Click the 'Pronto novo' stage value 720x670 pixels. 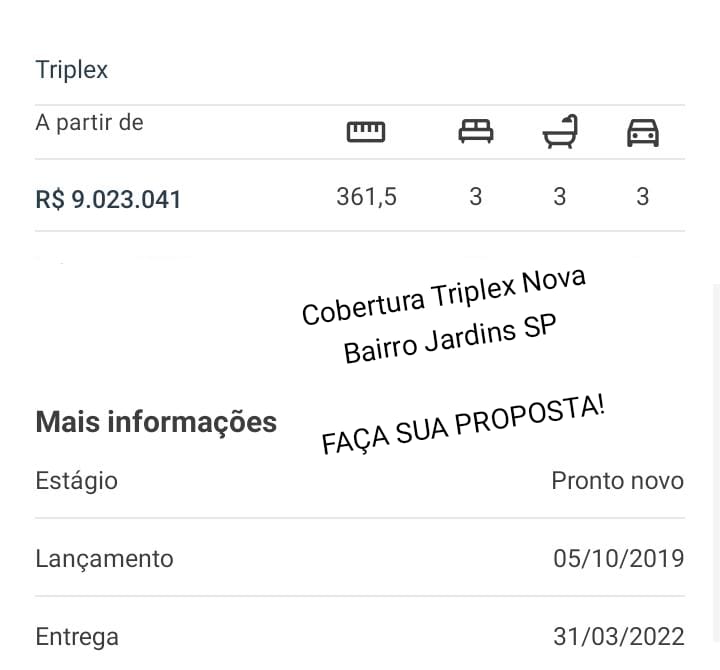[618, 481]
